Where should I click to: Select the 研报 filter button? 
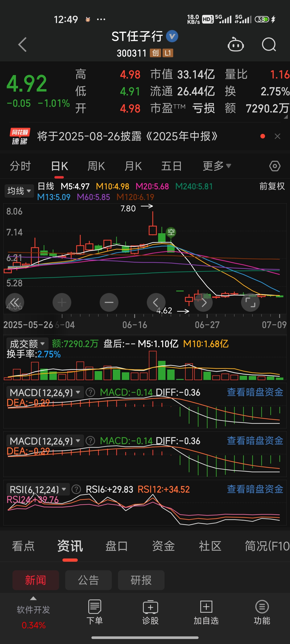tap(141, 580)
